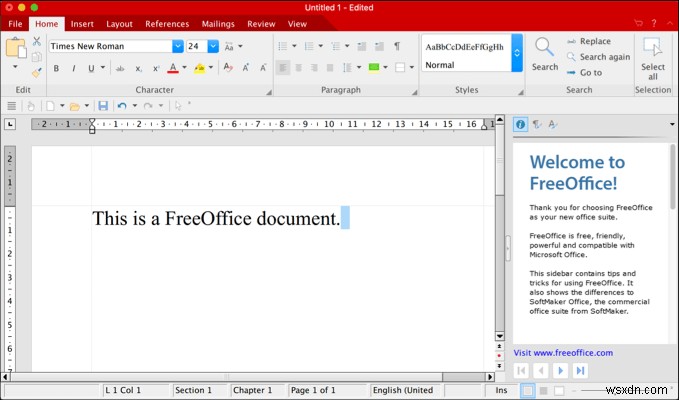Screen dimensions: 679x400
Task: Open the File menu tab
Action: (x=15, y=24)
